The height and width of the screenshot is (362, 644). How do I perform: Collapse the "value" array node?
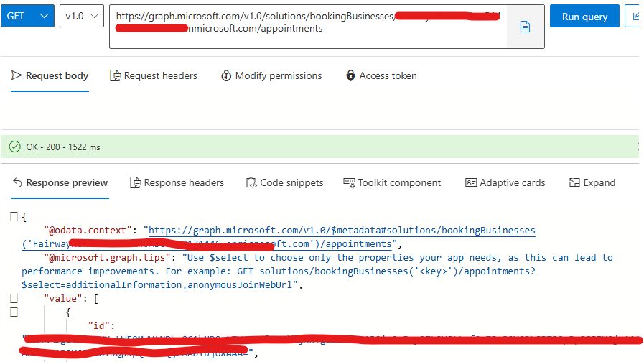coord(14,298)
